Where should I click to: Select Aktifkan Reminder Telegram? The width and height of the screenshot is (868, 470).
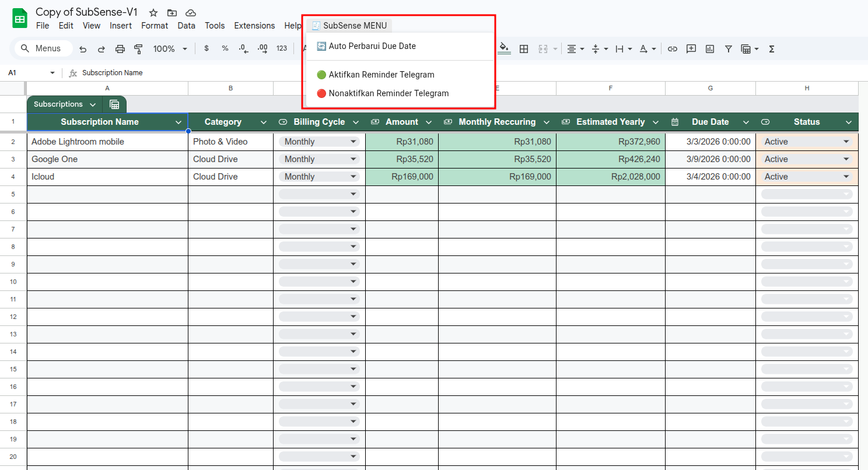(381, 75)
